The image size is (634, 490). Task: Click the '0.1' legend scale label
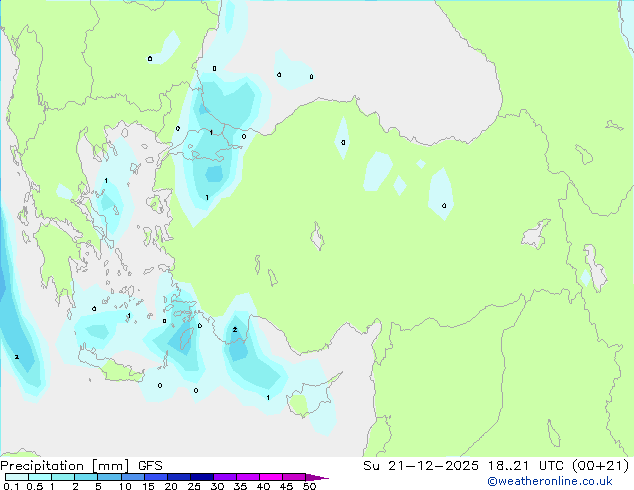(11, 486)
